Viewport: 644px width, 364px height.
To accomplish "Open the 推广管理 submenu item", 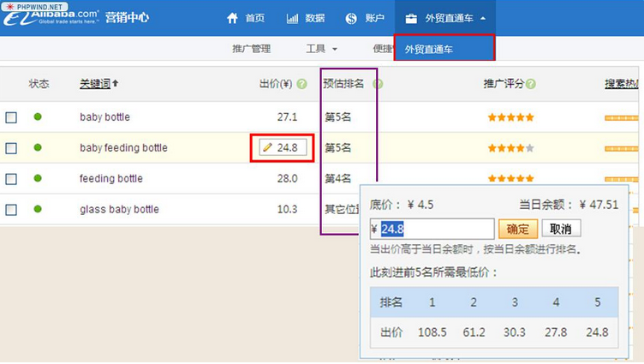I will (251, 49).
